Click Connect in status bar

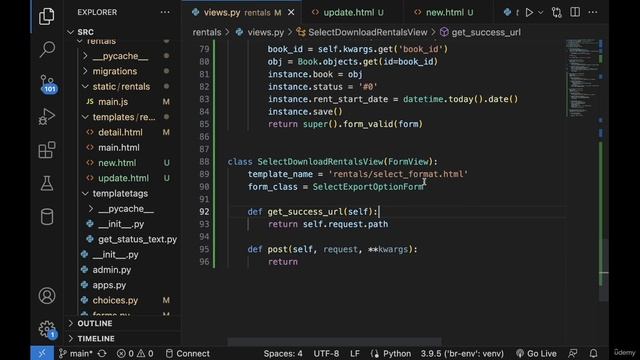pos(188,353)
